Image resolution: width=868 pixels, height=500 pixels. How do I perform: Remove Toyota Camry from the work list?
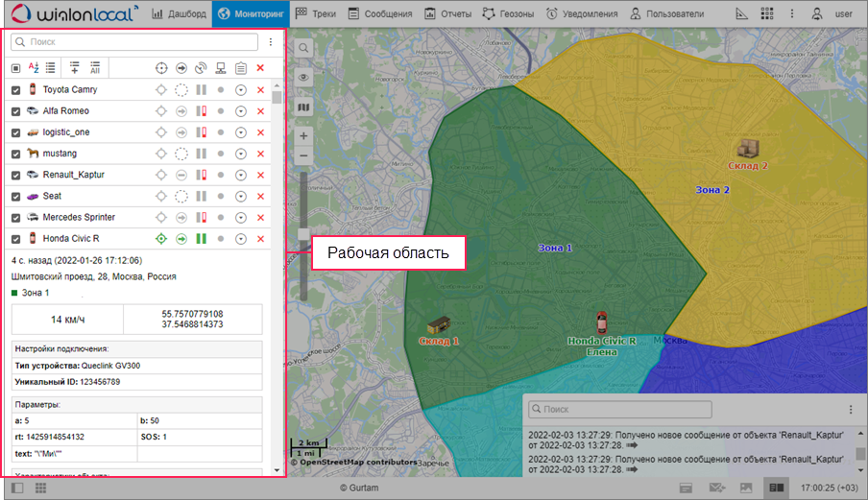(261, 89)
